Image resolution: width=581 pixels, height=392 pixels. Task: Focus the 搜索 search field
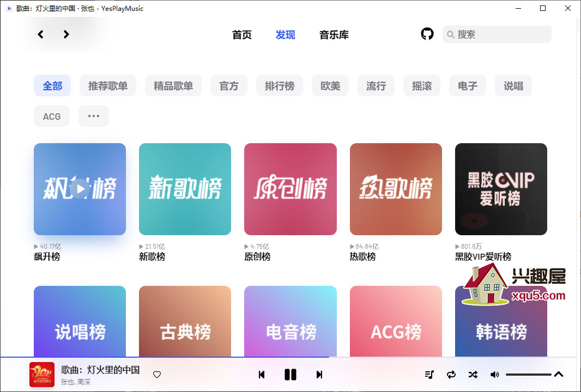pos(497,34)
